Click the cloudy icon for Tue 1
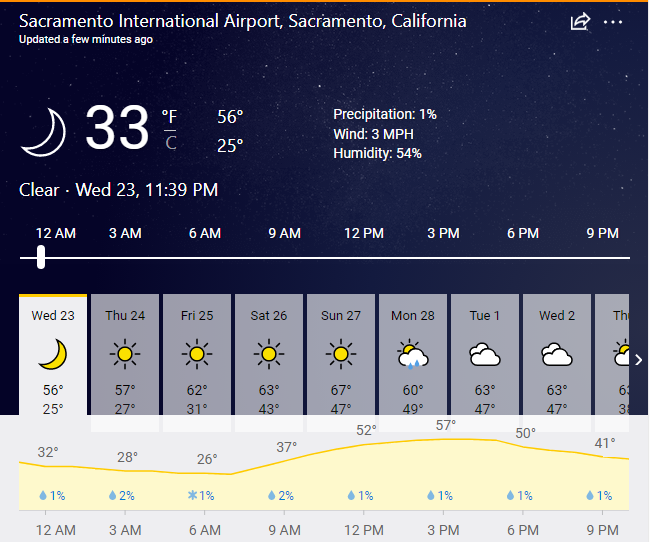This screenshot has height=542, width=650. 485,354
